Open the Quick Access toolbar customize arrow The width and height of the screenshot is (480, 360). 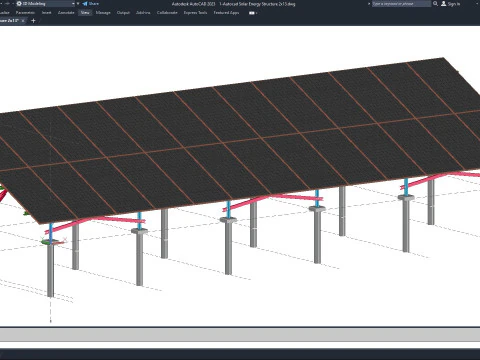tap(78, 4)
